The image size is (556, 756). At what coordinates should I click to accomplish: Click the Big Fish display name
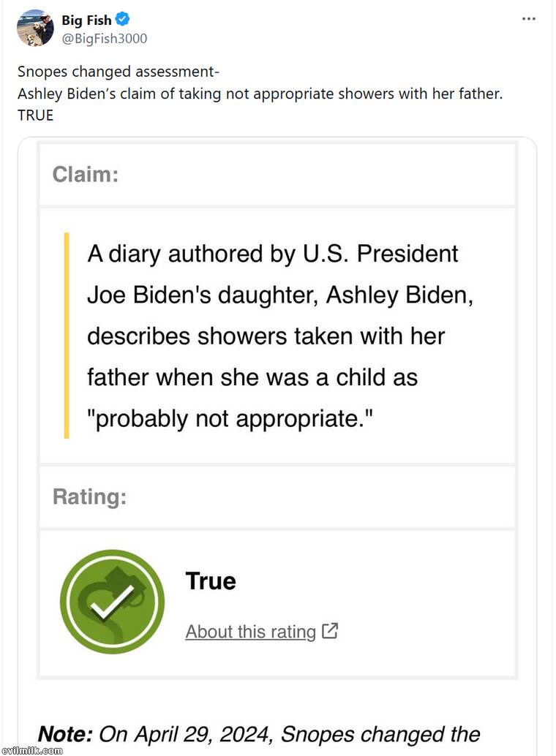coord(86,20)
